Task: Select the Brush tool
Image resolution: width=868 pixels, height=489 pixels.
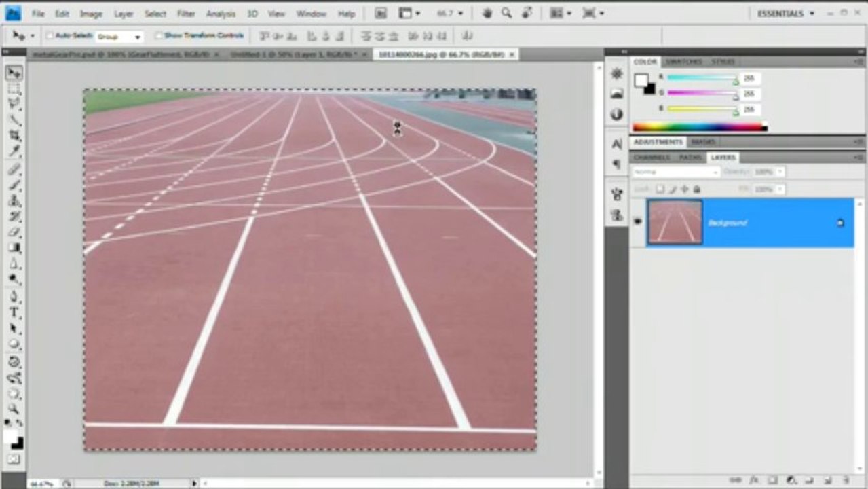Action: [x=14, y=185]
